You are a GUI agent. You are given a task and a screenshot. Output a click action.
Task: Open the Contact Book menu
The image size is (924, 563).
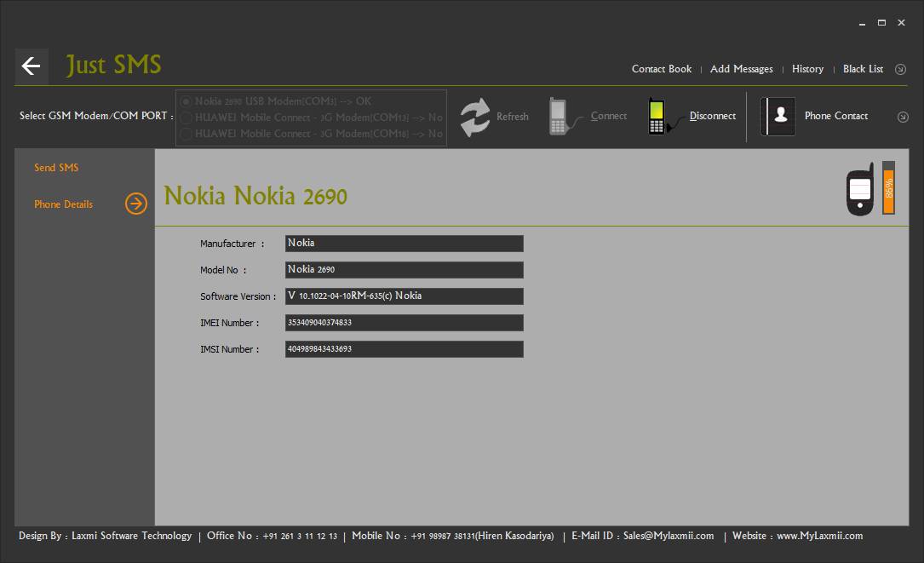tap(661, 69)
